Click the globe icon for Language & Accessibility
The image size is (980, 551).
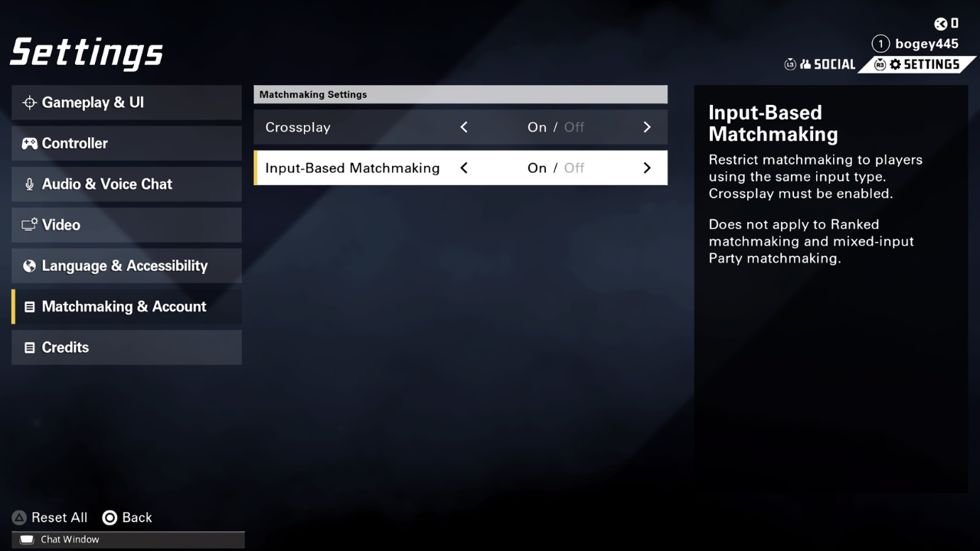[29, 266]
